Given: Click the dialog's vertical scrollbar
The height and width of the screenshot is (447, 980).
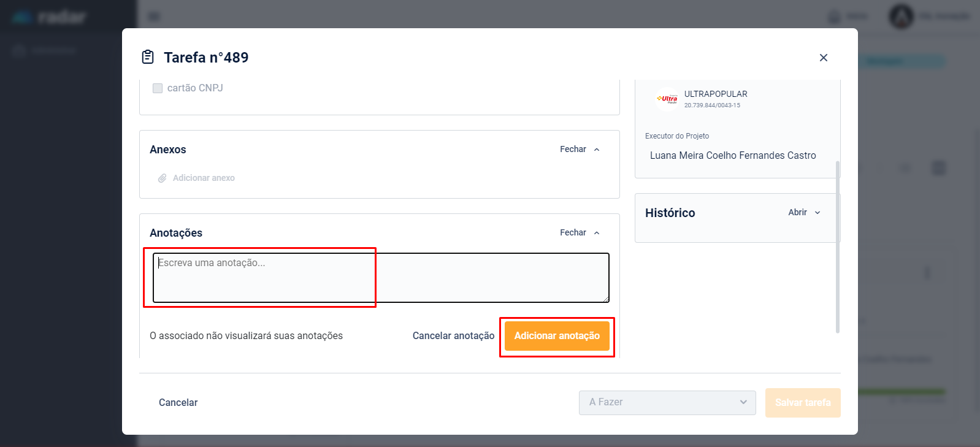Looking at the screenshot, I should point(838,245).
